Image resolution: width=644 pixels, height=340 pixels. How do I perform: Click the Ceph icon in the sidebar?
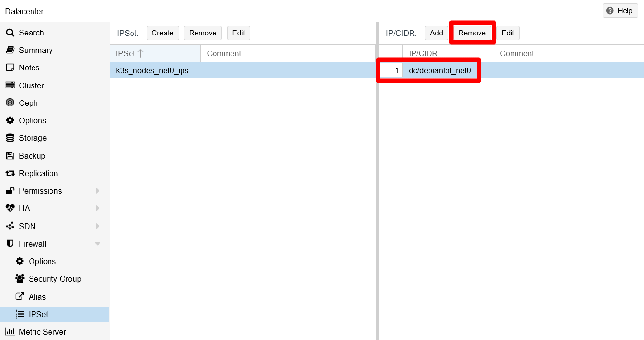click(11, 103)
